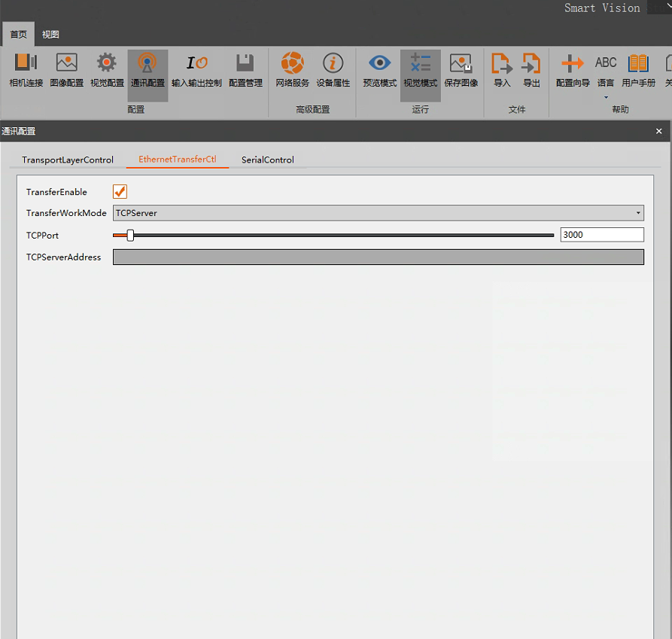Open 视觉配置 vision configuration gear icon
This screenshot has height=639, width=672.
tap(107, 71)
